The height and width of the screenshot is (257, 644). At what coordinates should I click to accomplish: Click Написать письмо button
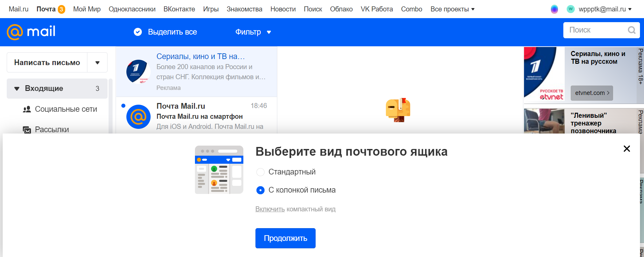pyautogui.click(x=47, y=62)
